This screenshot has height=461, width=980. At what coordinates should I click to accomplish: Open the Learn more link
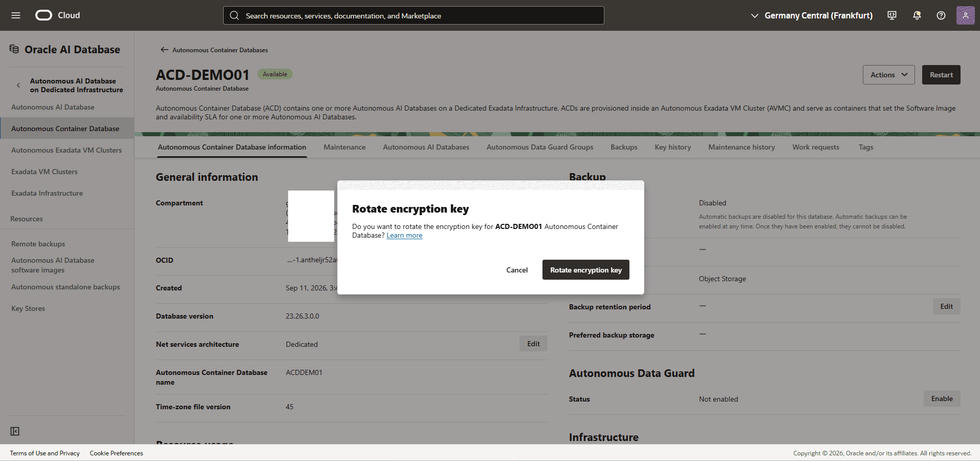tap(404, 236)
